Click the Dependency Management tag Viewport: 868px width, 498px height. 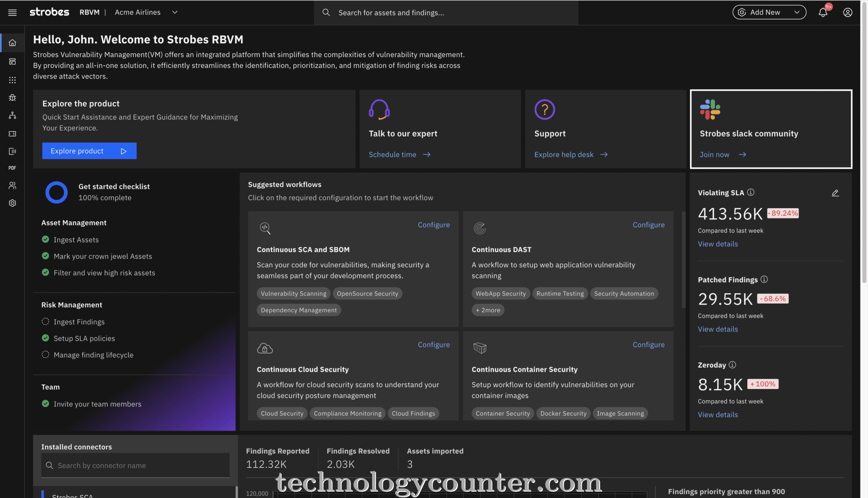click(x=299, y=310)
